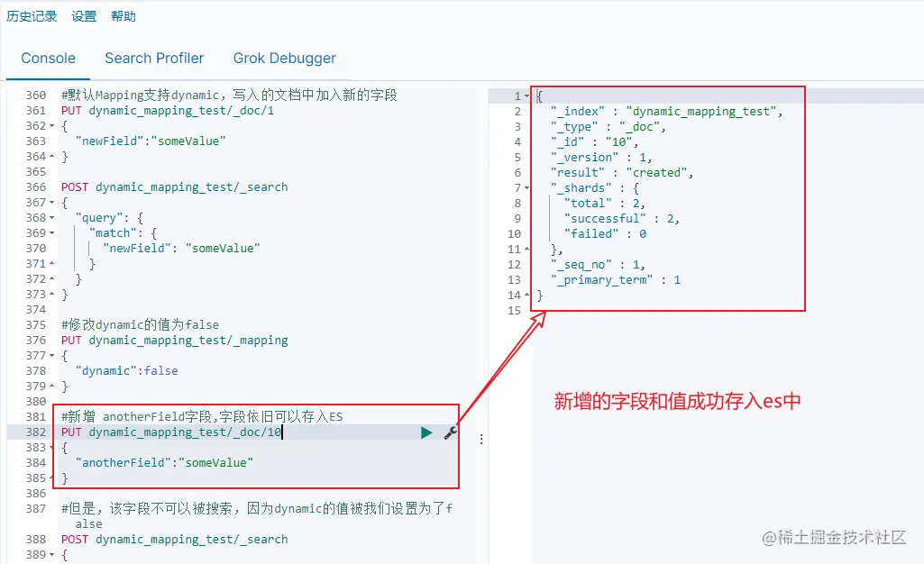Click "result" : "created" in response
Image resolution: width=924 pixels, height=564 pixels.
622,172
